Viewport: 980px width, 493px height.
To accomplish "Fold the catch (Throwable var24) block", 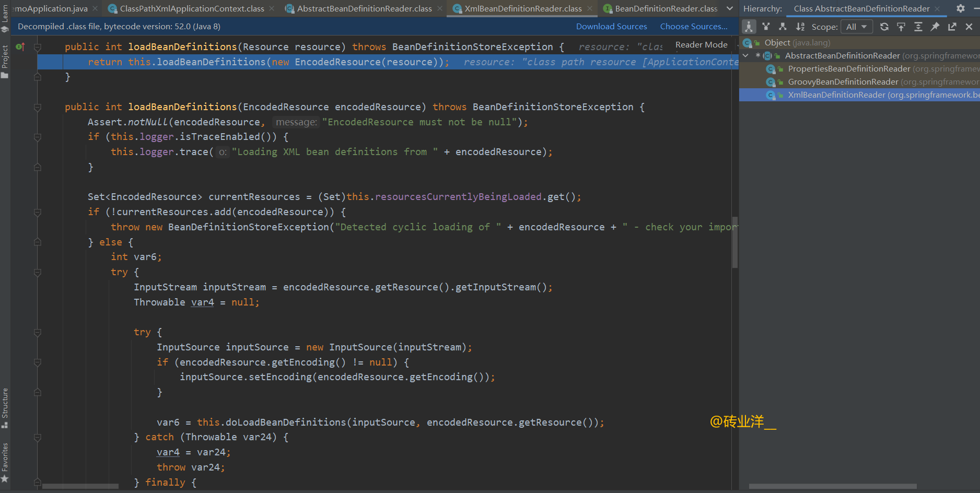I will point(38,438).
